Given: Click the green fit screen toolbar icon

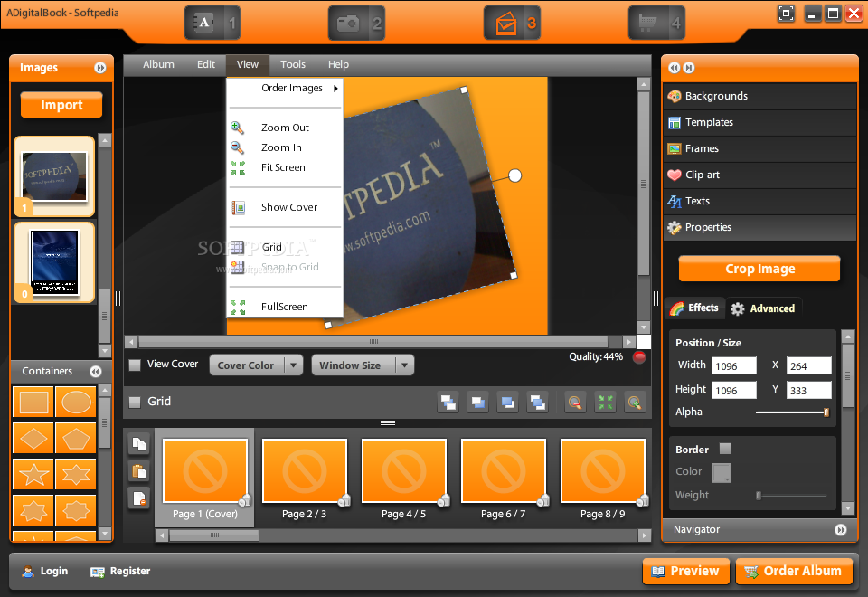Looking at the screenshot, I should [605, 402].
